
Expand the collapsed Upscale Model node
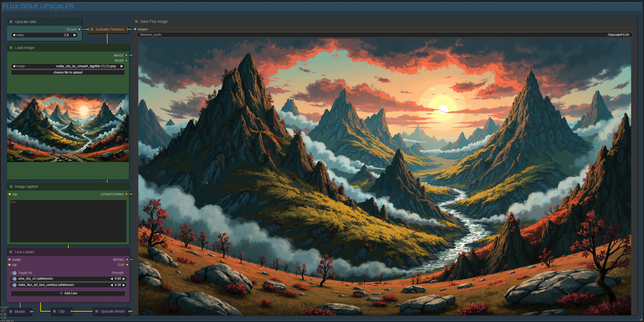click(x=97, y=311)
